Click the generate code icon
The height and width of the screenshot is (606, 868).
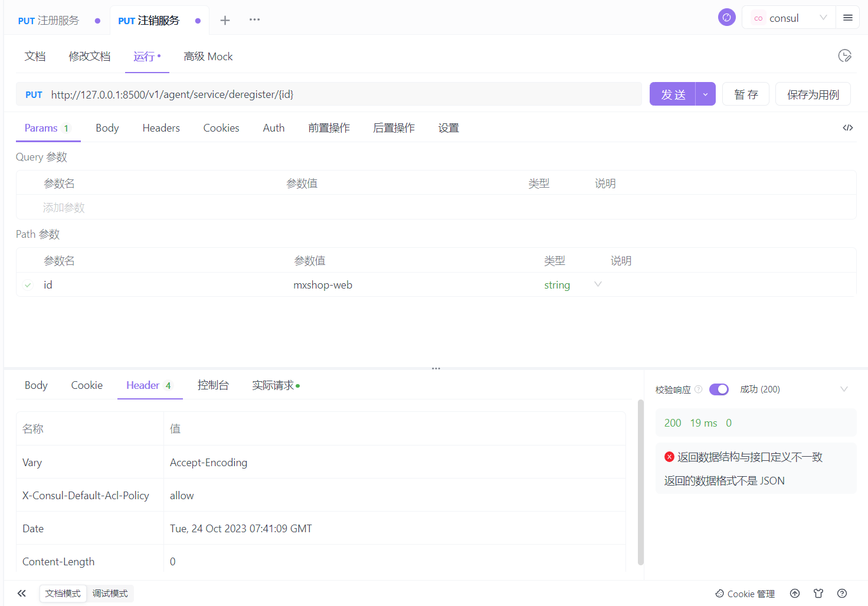[x=848, y=128]
